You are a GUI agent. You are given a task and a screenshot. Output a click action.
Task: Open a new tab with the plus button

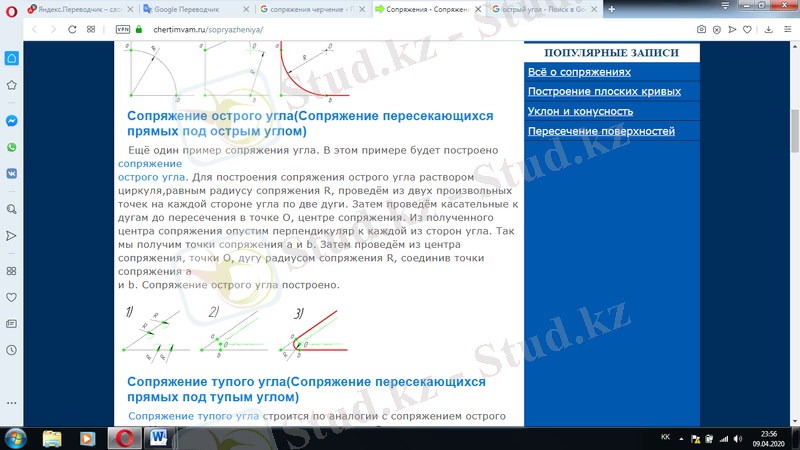611,10
